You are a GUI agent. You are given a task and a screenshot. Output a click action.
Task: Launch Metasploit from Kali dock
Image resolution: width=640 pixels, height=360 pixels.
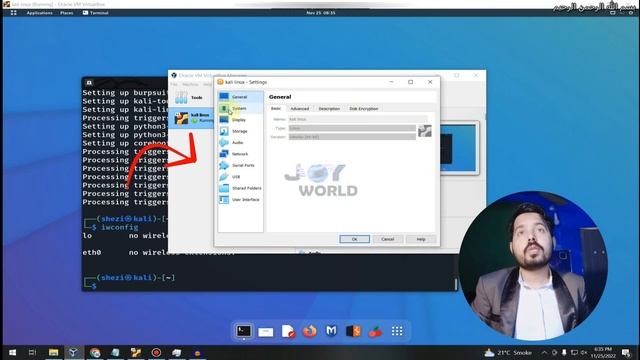tap(331, 331)
